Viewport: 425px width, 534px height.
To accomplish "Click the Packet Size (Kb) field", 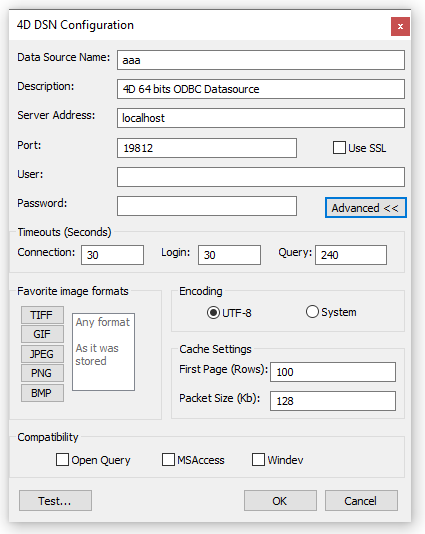I will pos(333,401).
